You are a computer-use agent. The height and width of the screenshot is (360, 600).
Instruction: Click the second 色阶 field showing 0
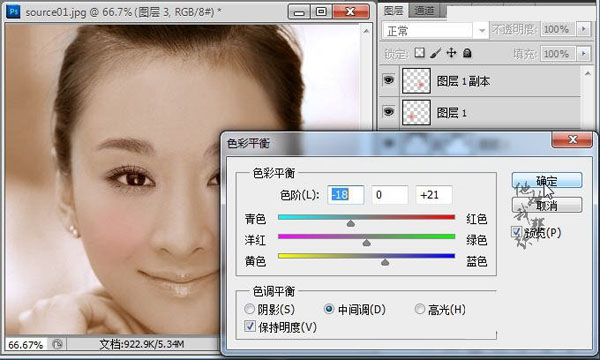pos(390,195)
